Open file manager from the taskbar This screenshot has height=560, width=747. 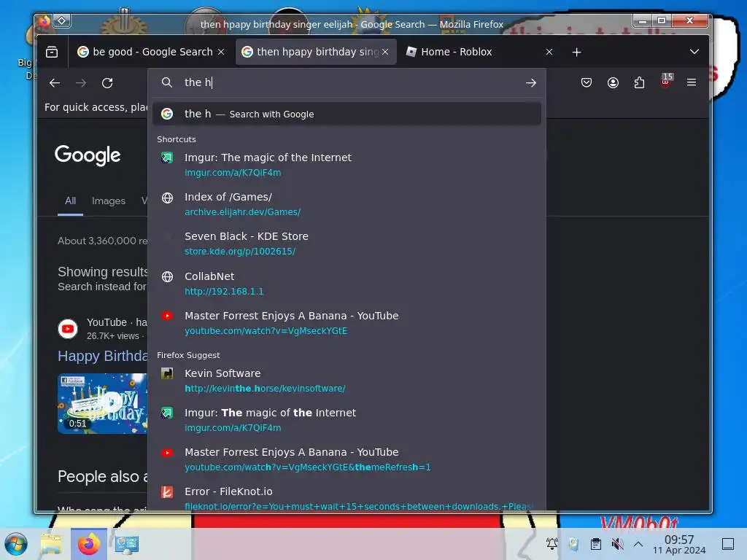(52, 544)
